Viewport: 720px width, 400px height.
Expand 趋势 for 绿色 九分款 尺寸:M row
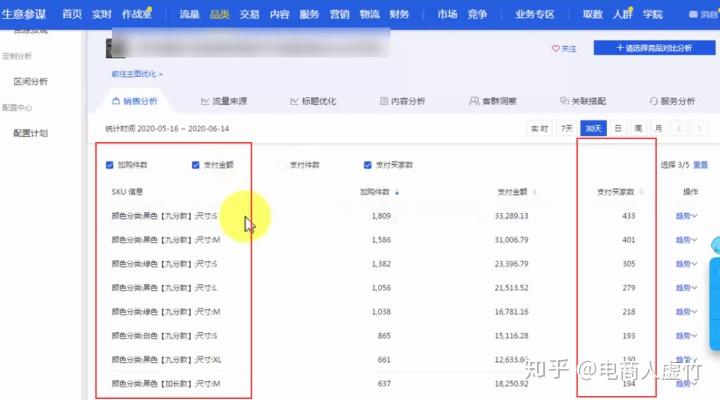coord(686,312)
